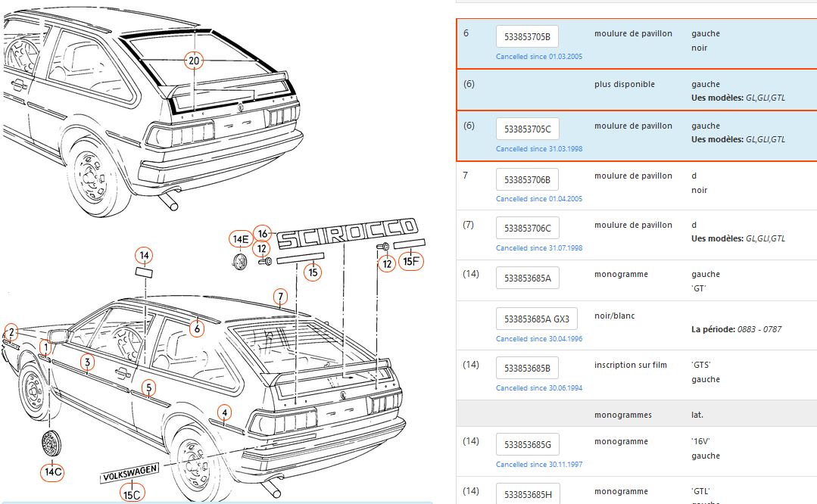Open the 'Cancelled since 30.06.1994' link
817x504 pixels.
pos(539,388)
